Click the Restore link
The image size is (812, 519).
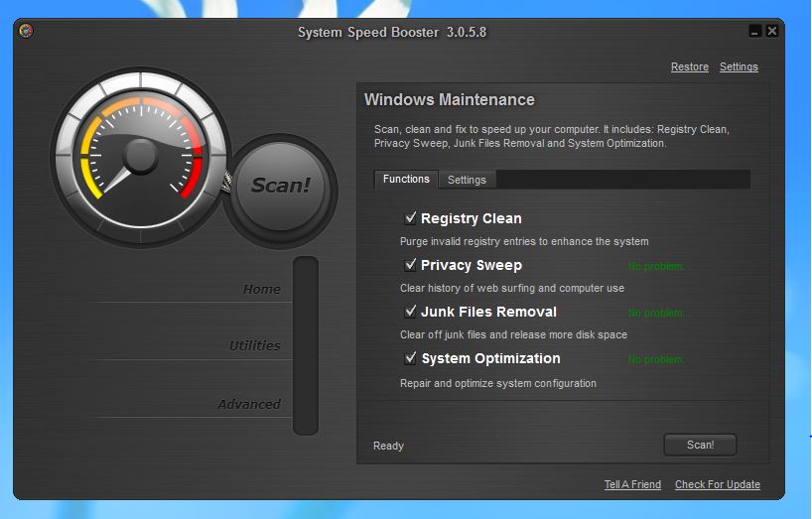tap(690, 66)
